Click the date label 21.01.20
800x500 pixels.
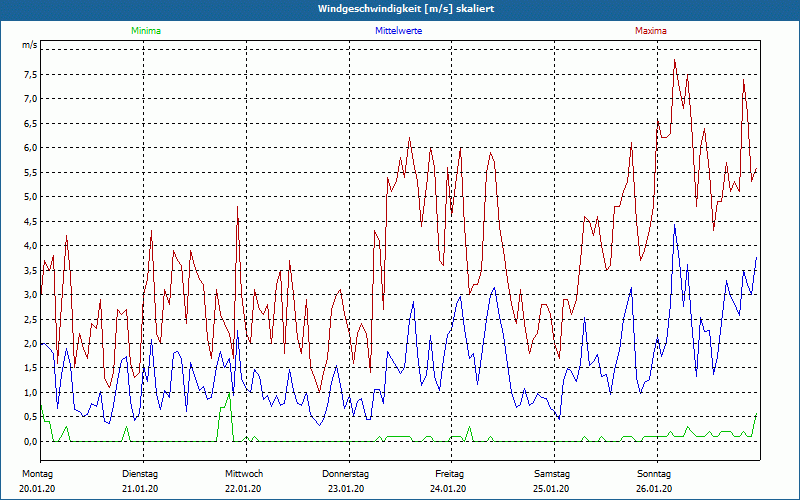(x=140, y=489)
